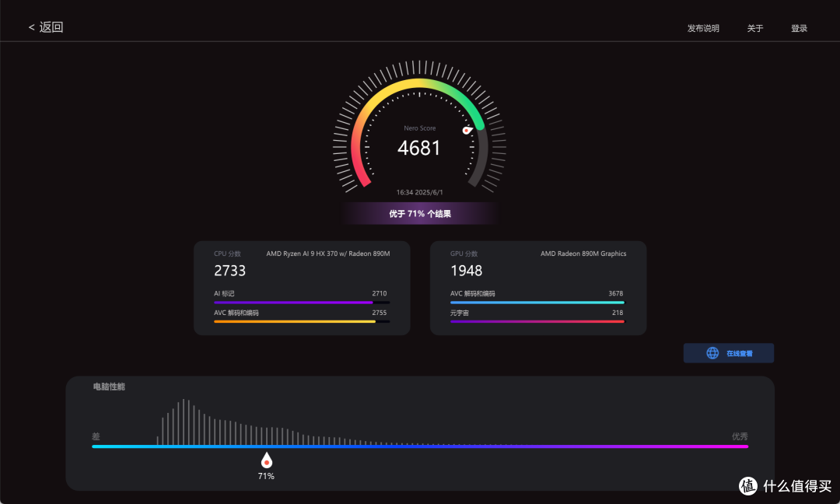Open the 发布说明 release notes

coord(703,28)
